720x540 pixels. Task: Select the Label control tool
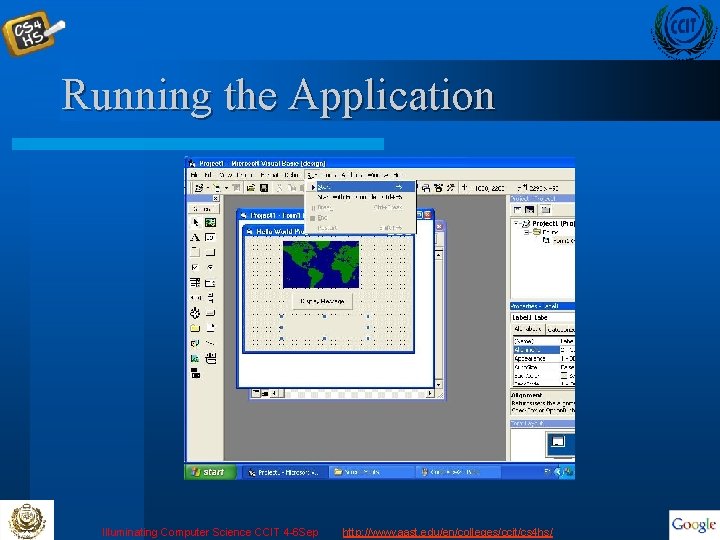[195, 237]
